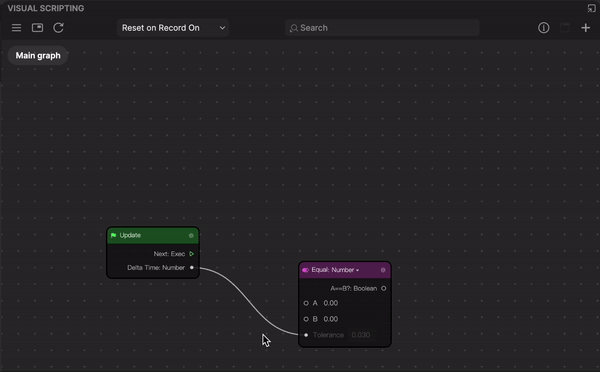Screen dimensions: 600x372
Task: Click the green flag icon on Update node
Action: pyautogui.click(x=114, y=235)
